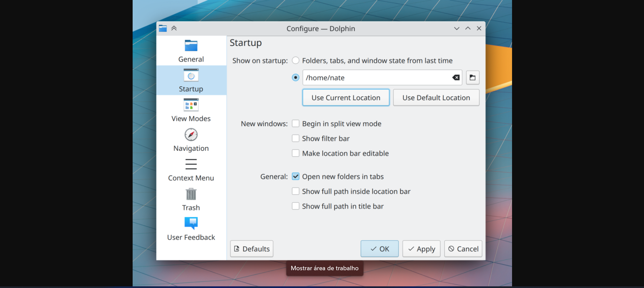Reset settings with the Defaults button
Screen dimensions: 644x288
[251, 249]
